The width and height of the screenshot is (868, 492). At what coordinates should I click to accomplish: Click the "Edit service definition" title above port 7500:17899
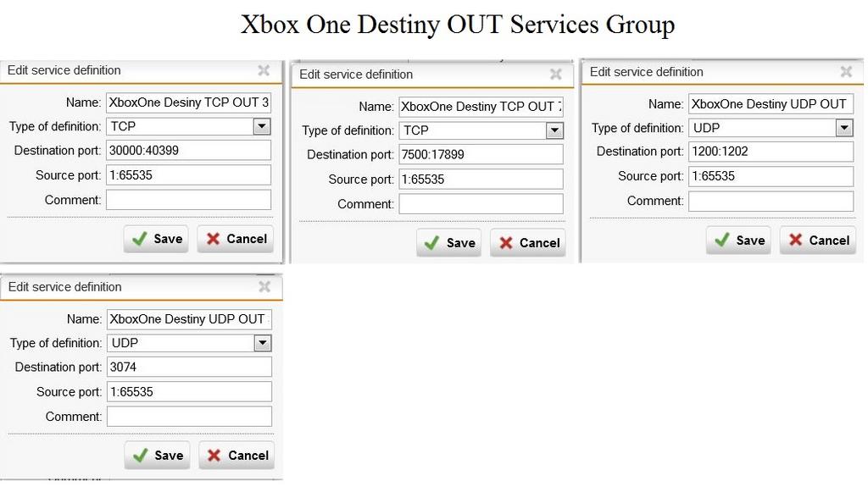(x=356, y=74)
